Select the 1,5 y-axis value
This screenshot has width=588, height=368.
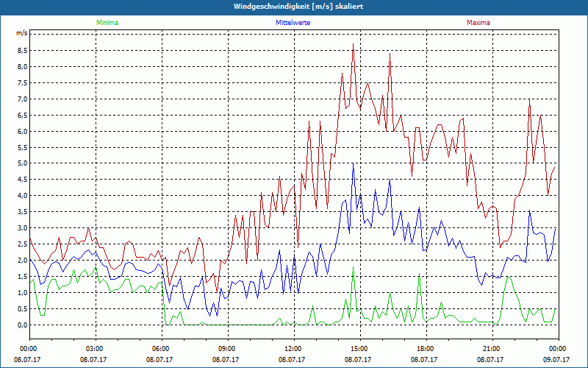[23, 277]
